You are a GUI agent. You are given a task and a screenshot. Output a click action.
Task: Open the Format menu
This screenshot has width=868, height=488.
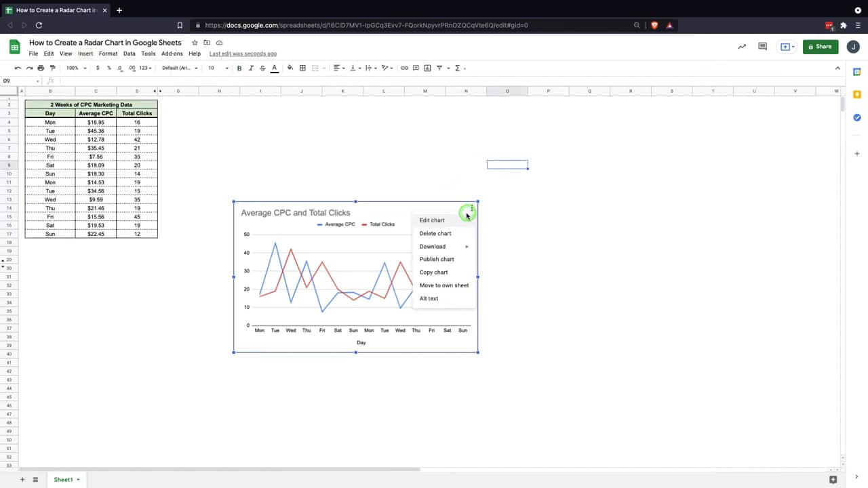[108, 54]
